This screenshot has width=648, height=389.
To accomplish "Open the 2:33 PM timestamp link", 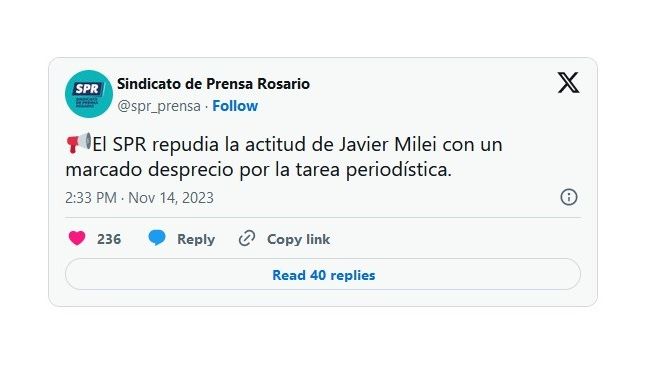I will 91,198.
